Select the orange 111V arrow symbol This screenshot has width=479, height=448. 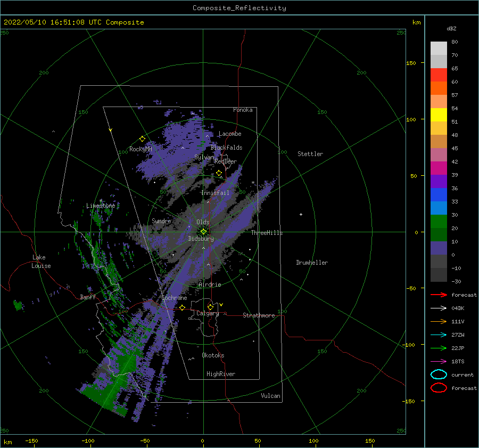[439, 321]
